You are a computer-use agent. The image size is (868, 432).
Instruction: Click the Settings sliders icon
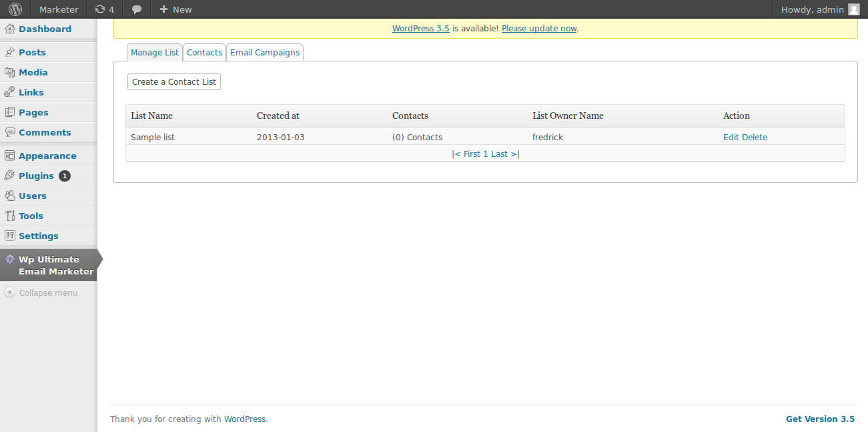(10, 236)
